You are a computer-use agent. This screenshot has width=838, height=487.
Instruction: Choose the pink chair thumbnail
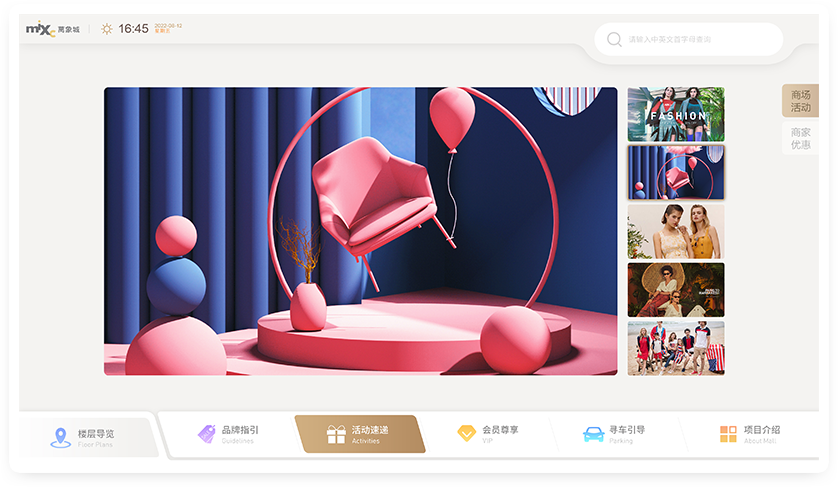(675, 173)
